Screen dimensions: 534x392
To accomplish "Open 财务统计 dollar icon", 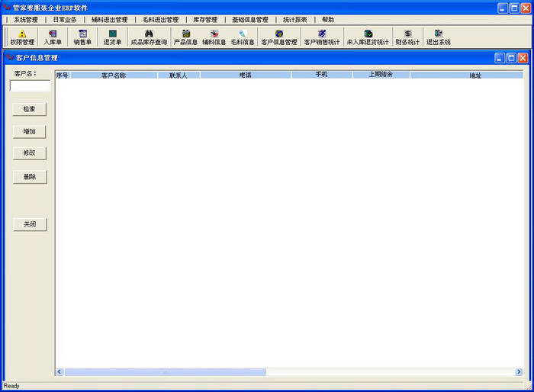I will click(x=407, y=37).
